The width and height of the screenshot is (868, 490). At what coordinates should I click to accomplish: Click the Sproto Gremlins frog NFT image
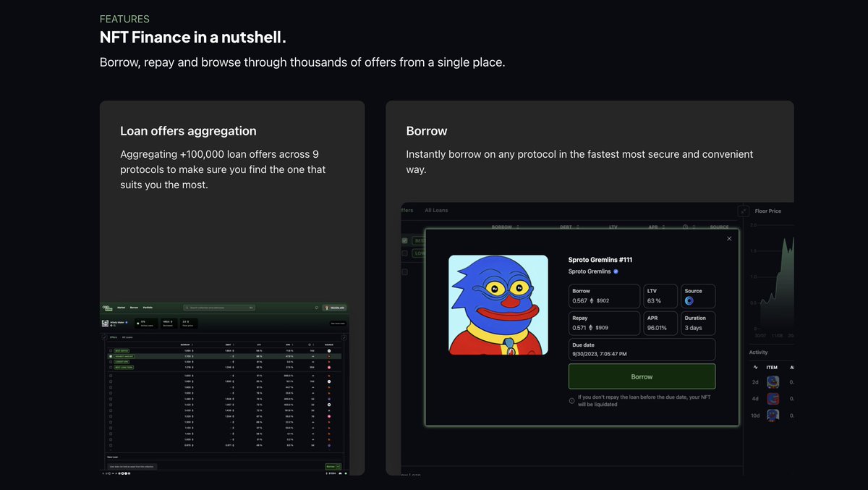(498, 305)
